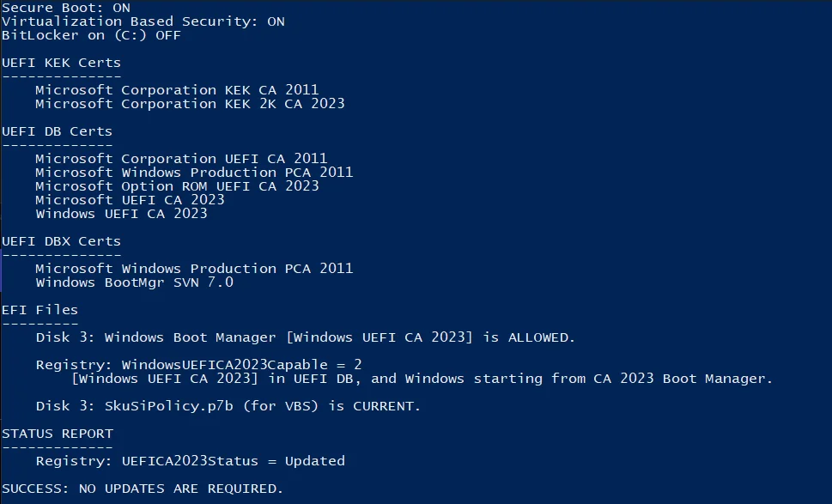The image size is (832, 504).
Task: Click 'Microsoft Option ROM UEFI CA 2023' line
Action: [x=177, y=186]
